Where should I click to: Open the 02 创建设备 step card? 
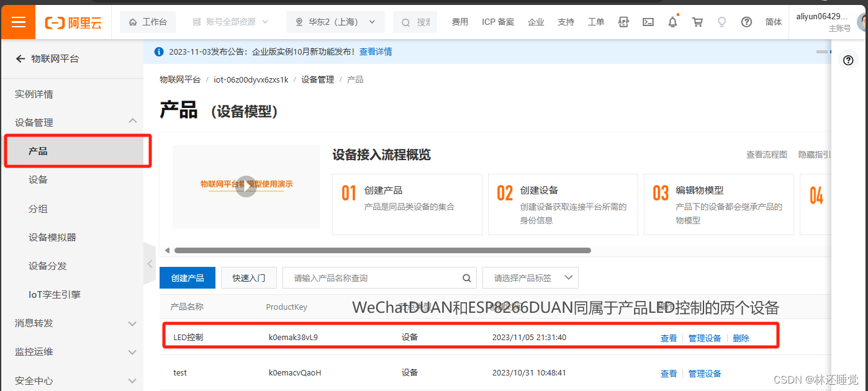[563, 204]
